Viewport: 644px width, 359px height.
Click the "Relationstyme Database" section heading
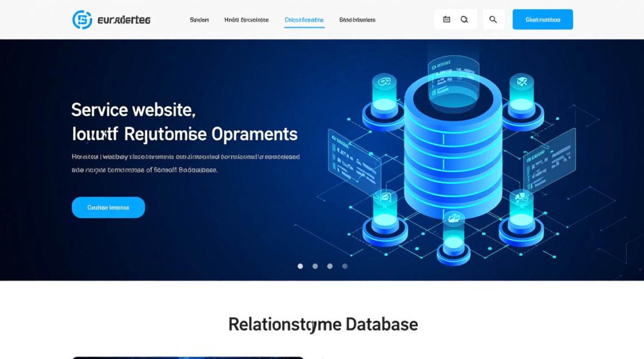pos(323,325)
